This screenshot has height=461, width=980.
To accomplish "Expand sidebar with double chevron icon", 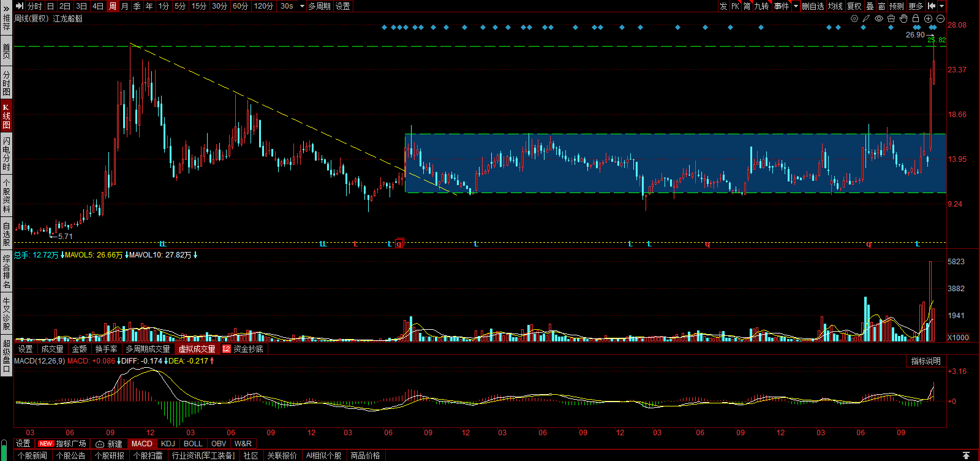I will [x=6, y=10].
